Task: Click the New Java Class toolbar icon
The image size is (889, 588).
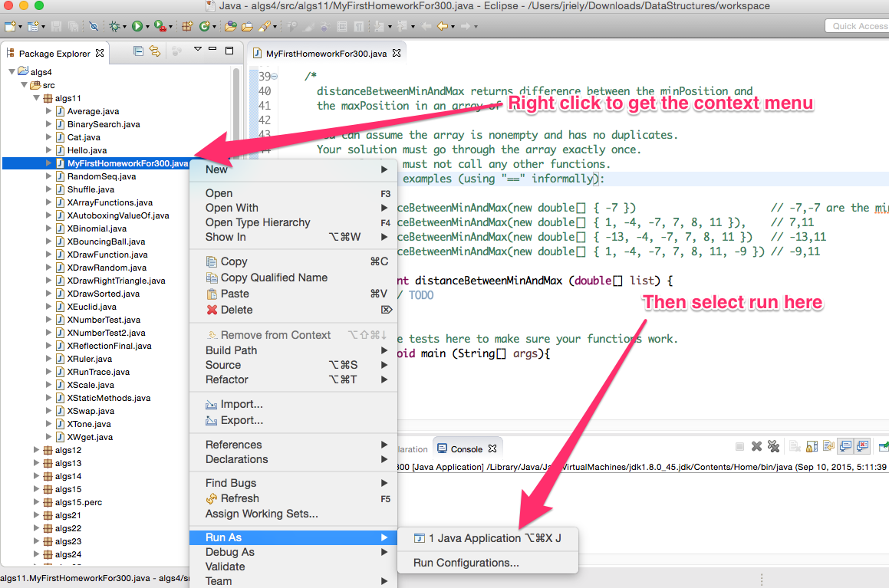Action: (204, 26)
